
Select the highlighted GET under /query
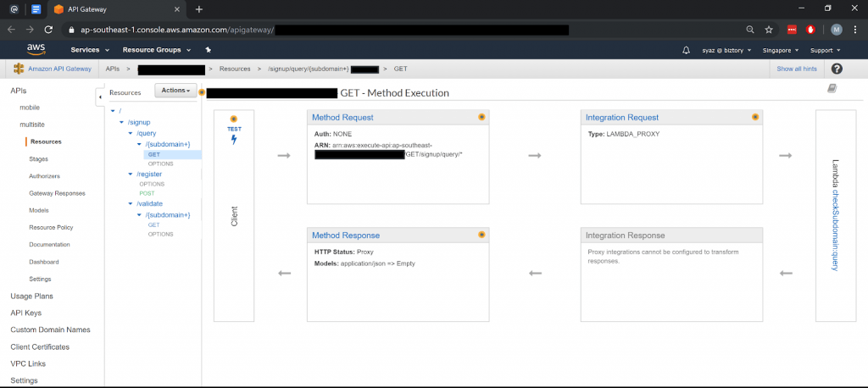pyautogui.click(x=154, y=154)
